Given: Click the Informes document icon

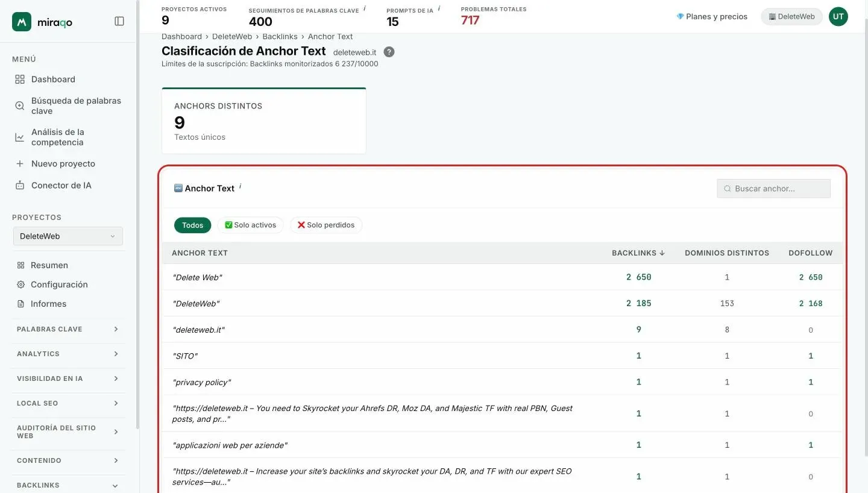Looking at the screenshot, I should [20, 304].
